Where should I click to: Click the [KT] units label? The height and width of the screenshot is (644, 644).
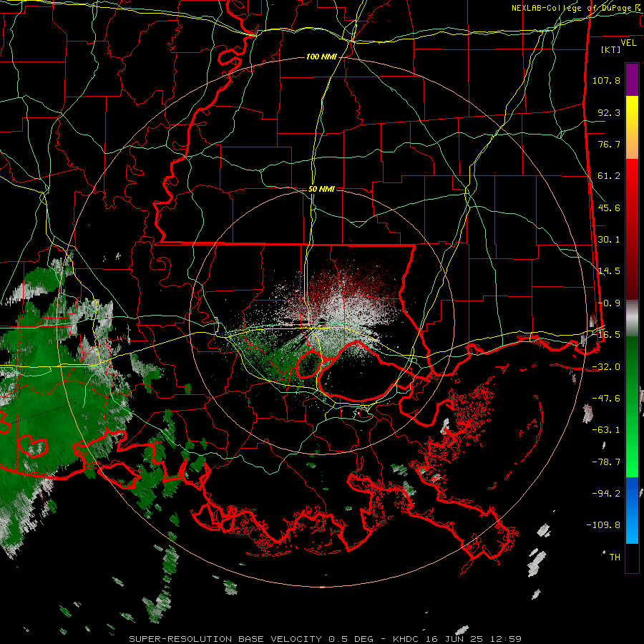click(x=611, y=49)
